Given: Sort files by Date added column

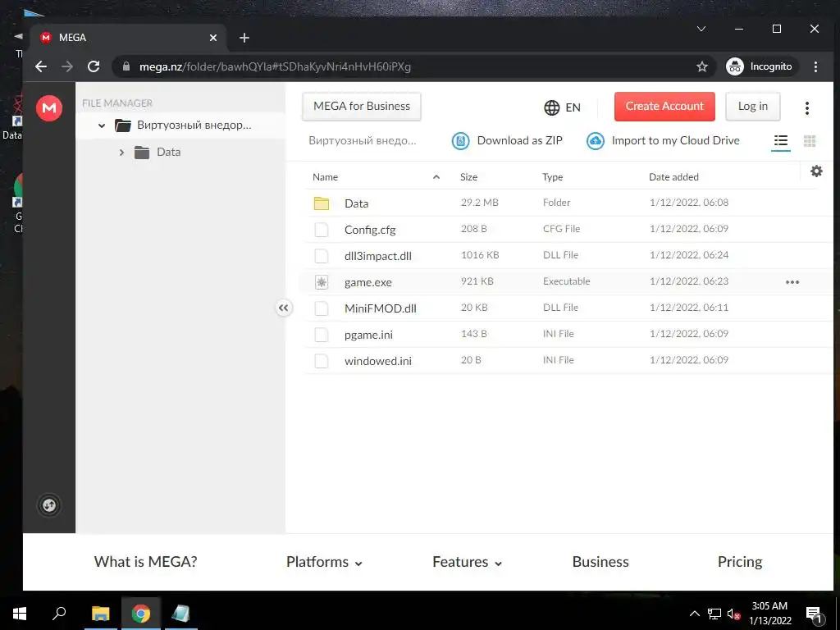Looking at the screenshot, I should 673,177.
